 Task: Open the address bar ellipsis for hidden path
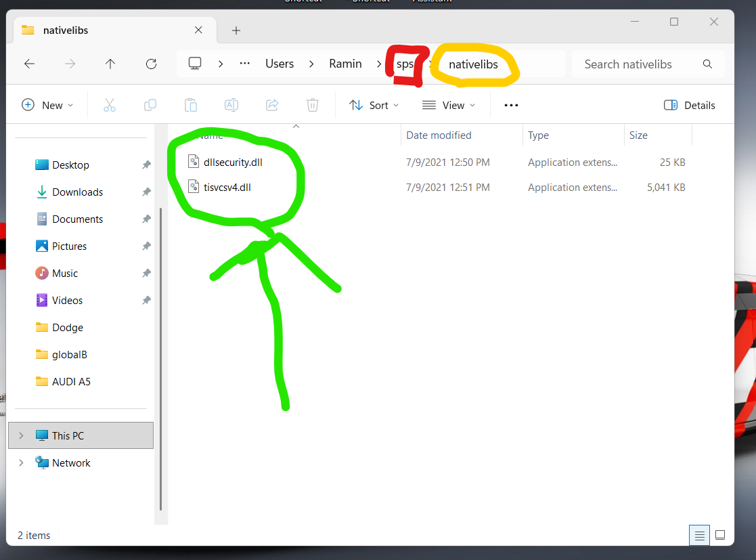(245, 64)
